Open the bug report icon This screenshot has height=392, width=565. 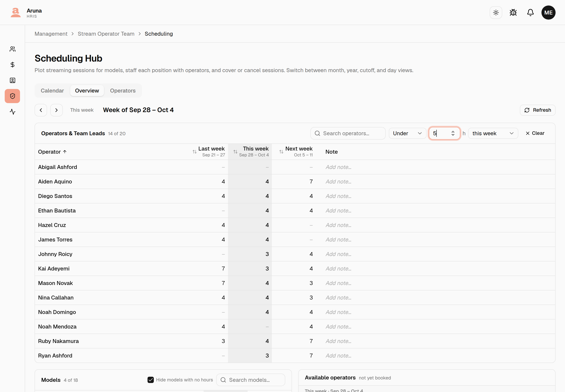[513, 13]
